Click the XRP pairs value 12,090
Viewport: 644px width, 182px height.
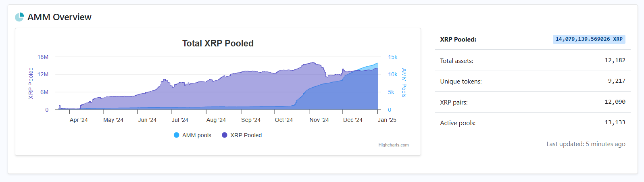[x=615, y=102]
